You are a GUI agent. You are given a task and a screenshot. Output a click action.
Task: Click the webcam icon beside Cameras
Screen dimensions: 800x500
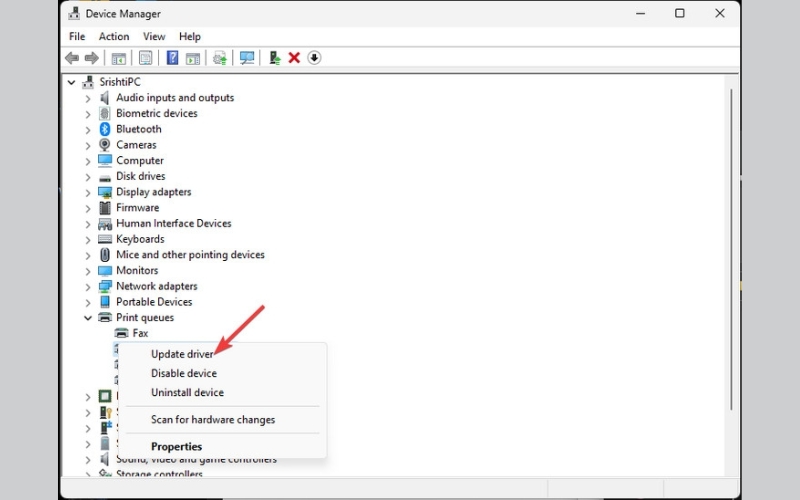[105, 145]
